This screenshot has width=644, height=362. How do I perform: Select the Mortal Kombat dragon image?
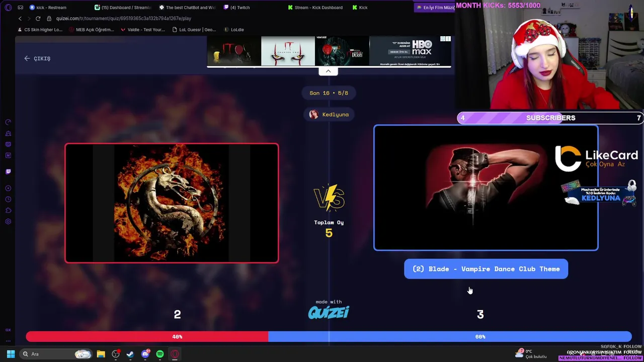pos(172,203)
